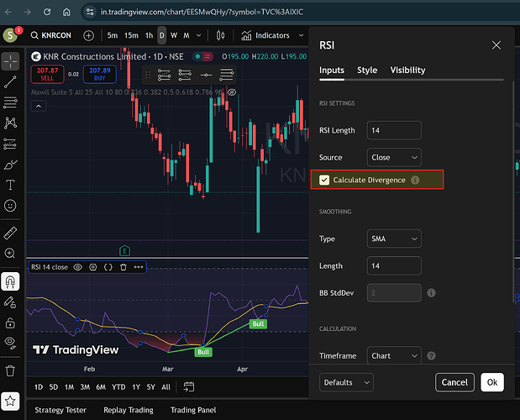Switch to the 15m timeframe

(131, 35)
